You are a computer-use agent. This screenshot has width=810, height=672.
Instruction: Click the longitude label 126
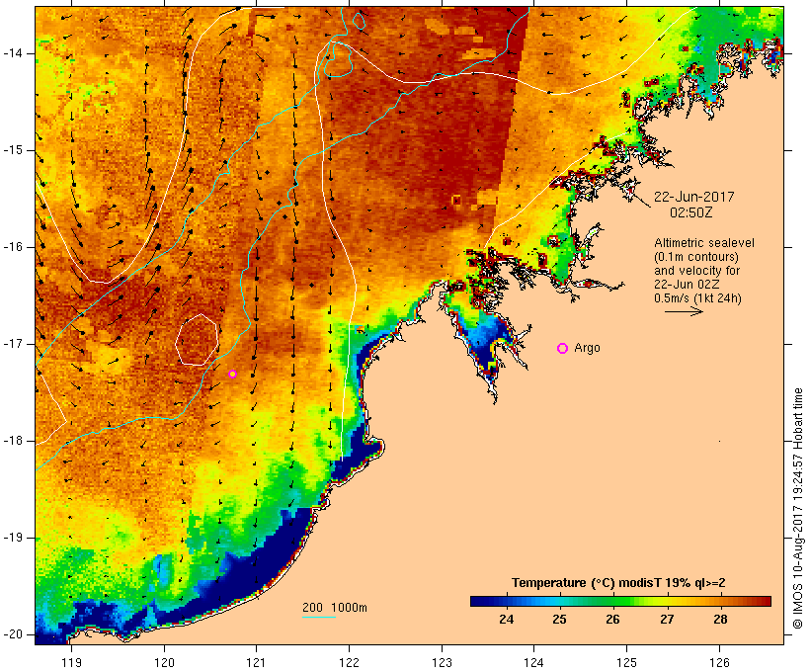[x=719, y=662]
